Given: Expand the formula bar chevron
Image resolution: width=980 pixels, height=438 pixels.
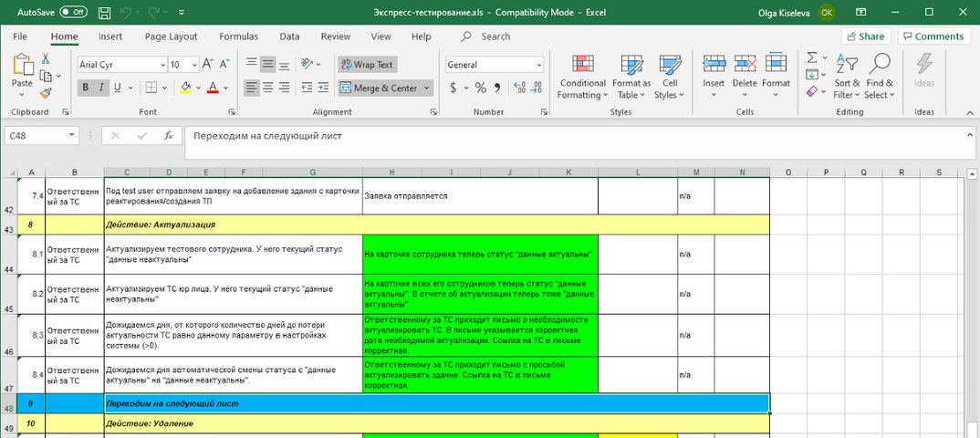Looking at the screenshot, I should pos(968,134).
